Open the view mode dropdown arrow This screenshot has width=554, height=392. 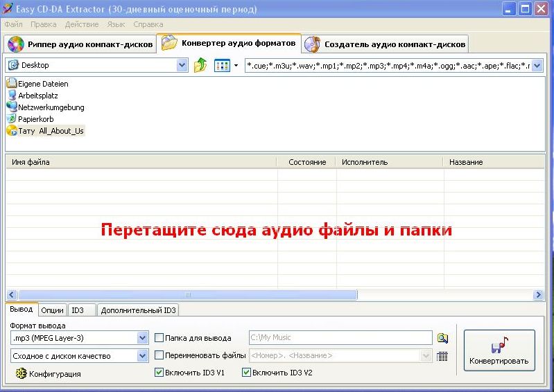coord(236,66)
